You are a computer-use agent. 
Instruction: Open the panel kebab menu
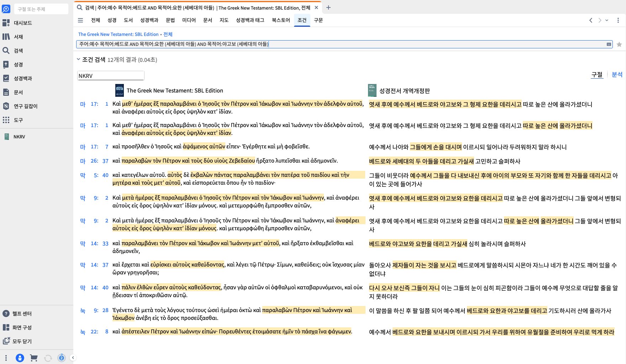tap(618, 20)
